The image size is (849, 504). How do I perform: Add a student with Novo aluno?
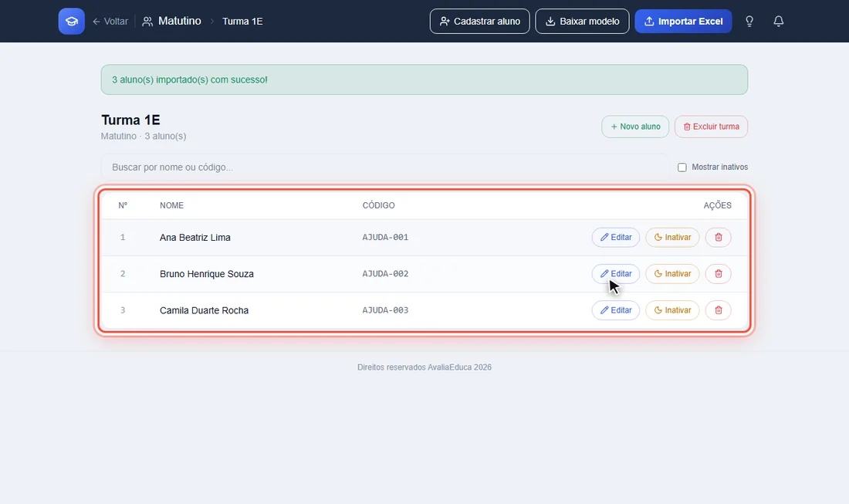[635, 127]
